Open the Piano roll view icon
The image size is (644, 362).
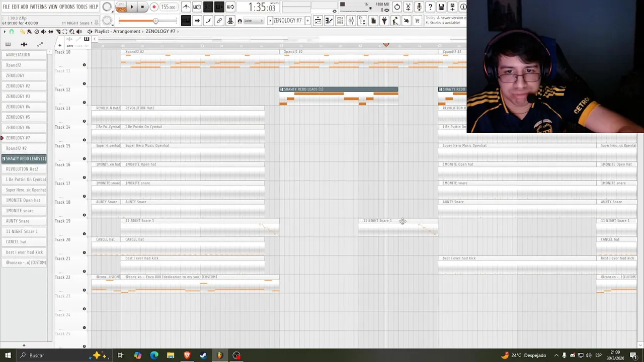[x=329, y=21]
